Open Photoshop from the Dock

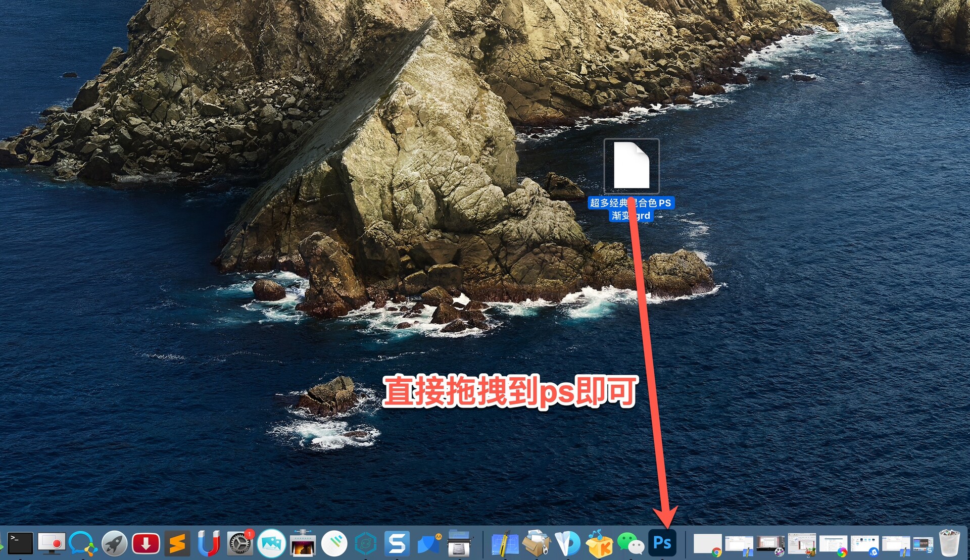pos(662,543)
